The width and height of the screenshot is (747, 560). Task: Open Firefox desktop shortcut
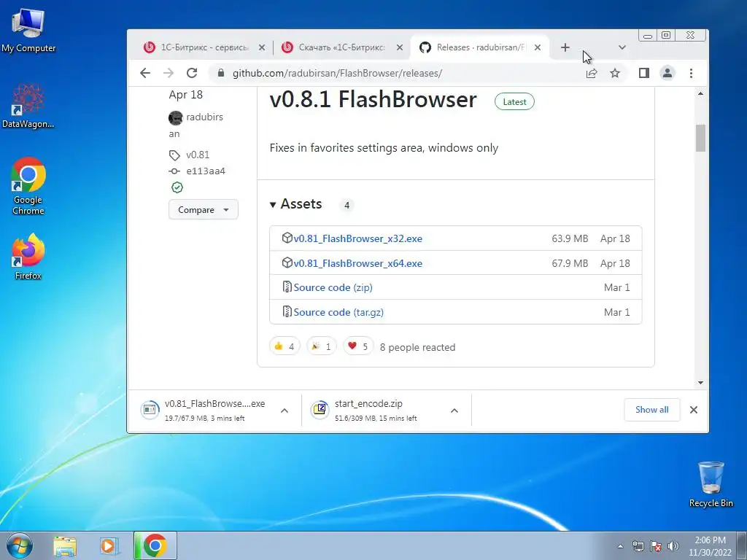coord(28,257)
